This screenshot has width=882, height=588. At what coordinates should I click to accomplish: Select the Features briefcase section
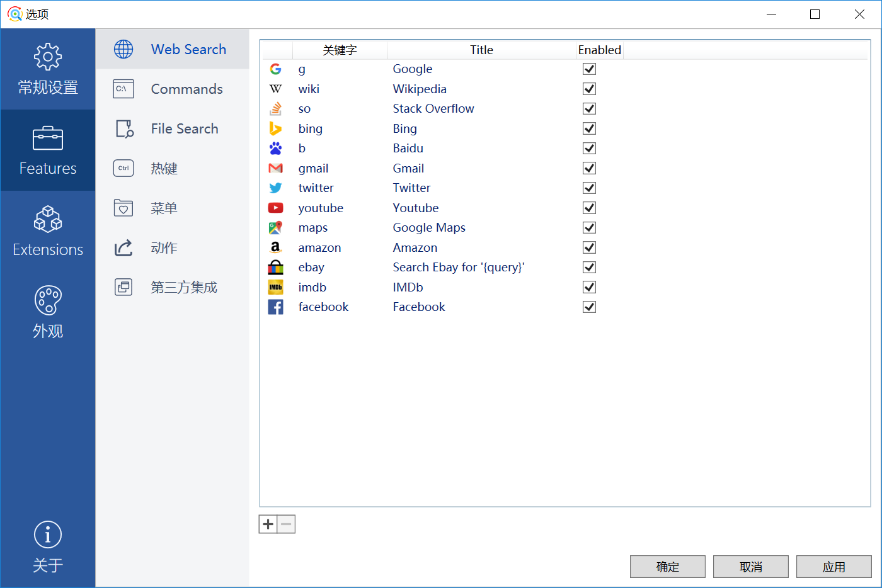48,150
